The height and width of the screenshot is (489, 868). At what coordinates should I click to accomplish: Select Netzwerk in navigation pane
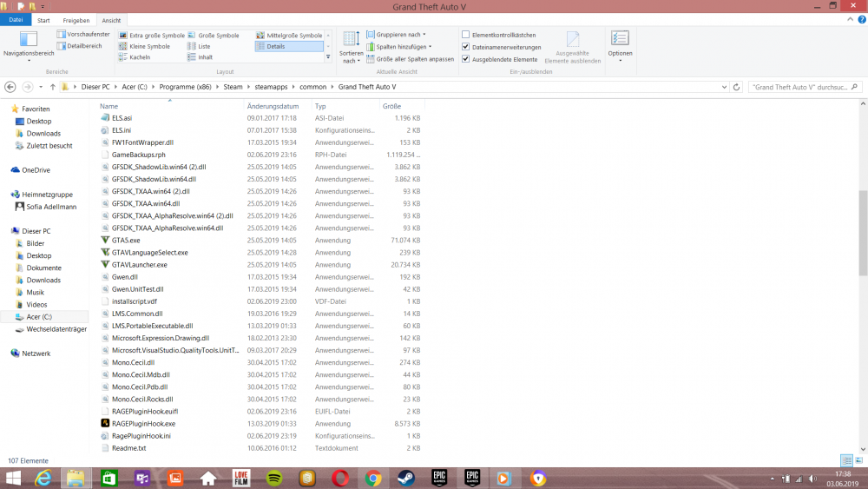click(x=36, y=354)
